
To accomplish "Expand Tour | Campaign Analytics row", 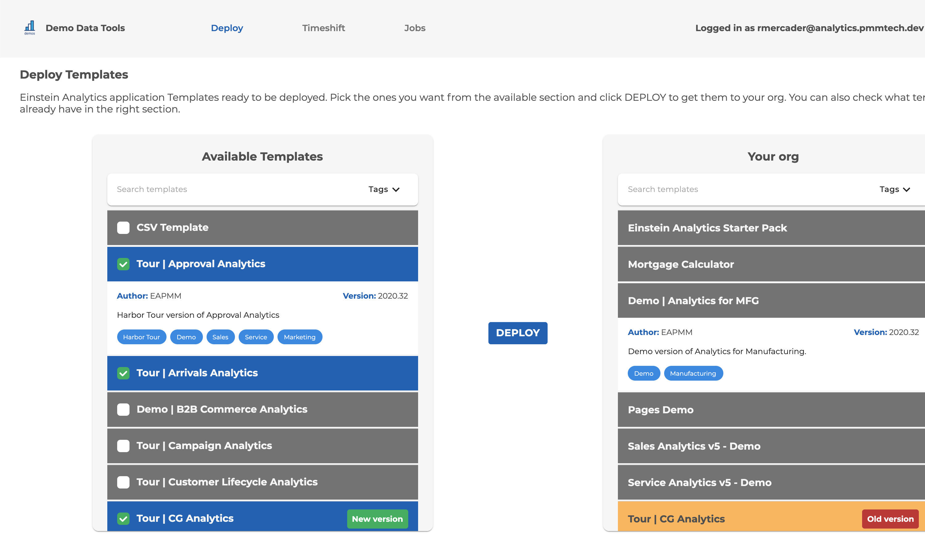I will pyautogui.click(x=262, y=446).
